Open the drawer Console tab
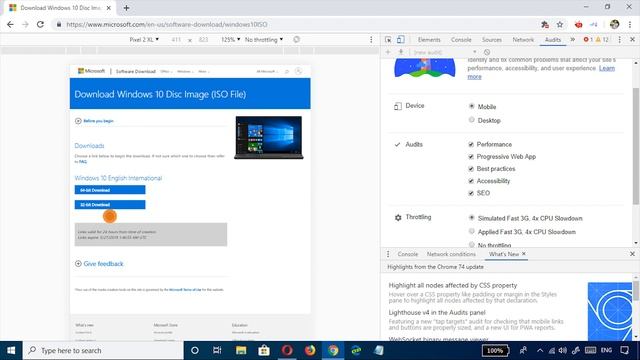This screenshot has width=640, height=360. [x=408, y=254]
